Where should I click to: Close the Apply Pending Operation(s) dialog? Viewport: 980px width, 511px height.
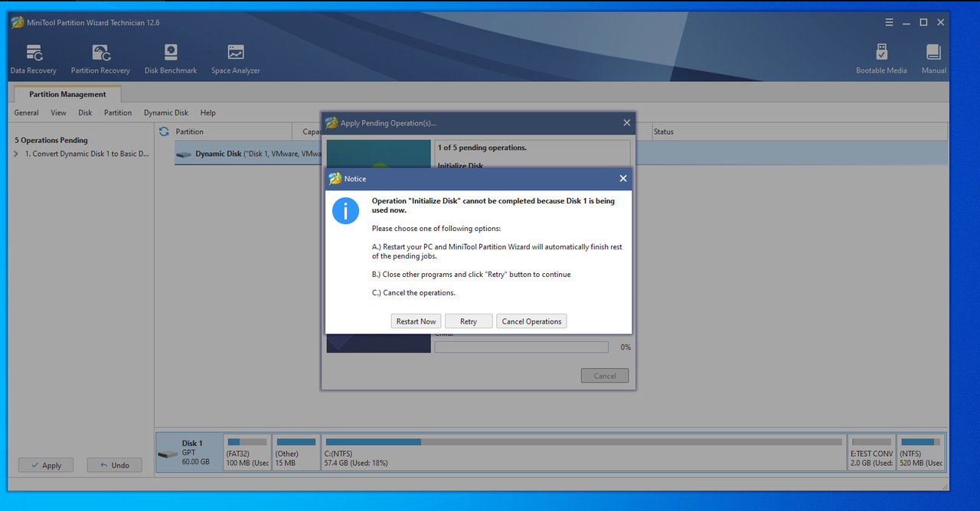627,122
